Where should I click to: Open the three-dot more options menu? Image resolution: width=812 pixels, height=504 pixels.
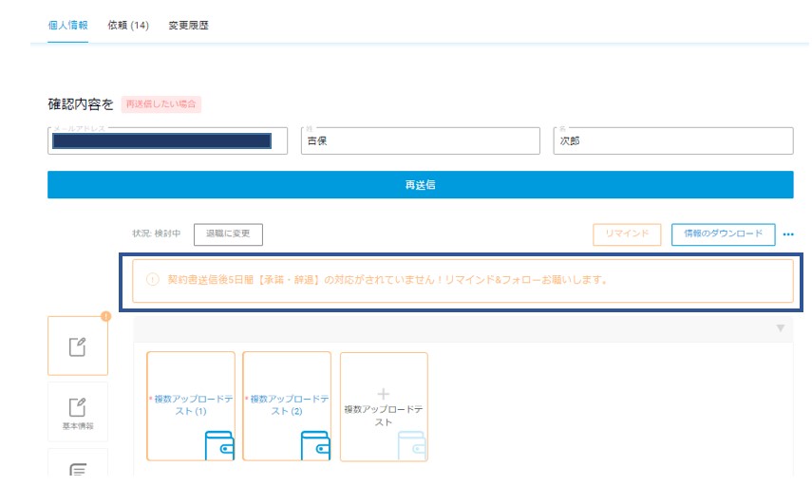[788, 234]
